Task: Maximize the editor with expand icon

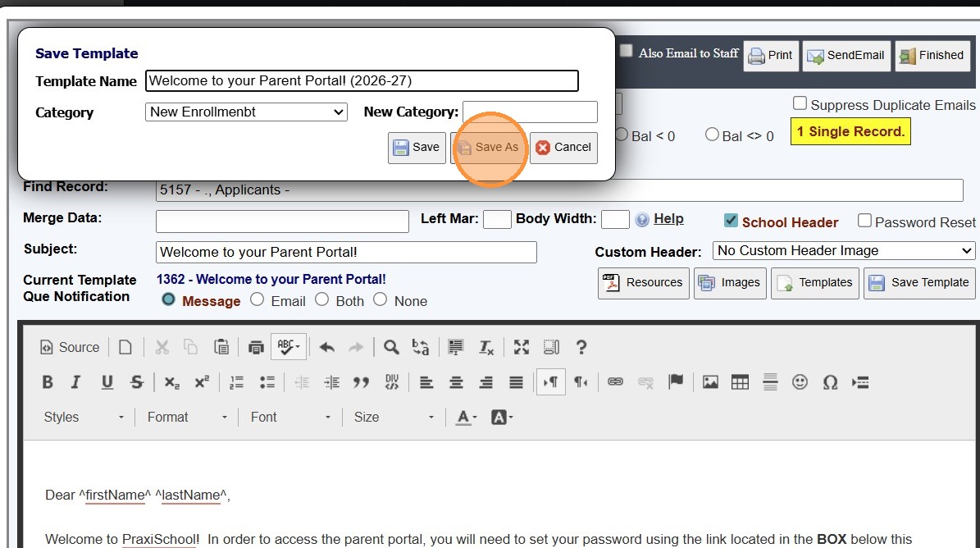Action: pyautogui.click(x=522, y=347)
